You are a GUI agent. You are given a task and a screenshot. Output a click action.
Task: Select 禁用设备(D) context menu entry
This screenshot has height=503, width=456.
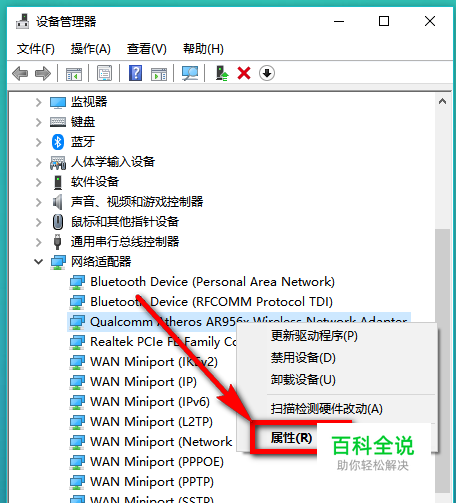(x=303, y=358)
